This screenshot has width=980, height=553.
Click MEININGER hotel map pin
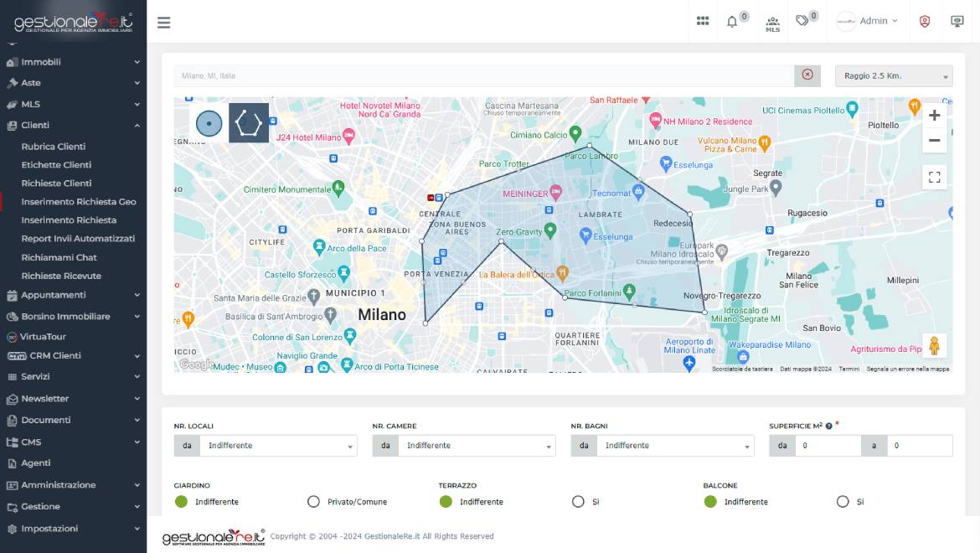point(555,193)
